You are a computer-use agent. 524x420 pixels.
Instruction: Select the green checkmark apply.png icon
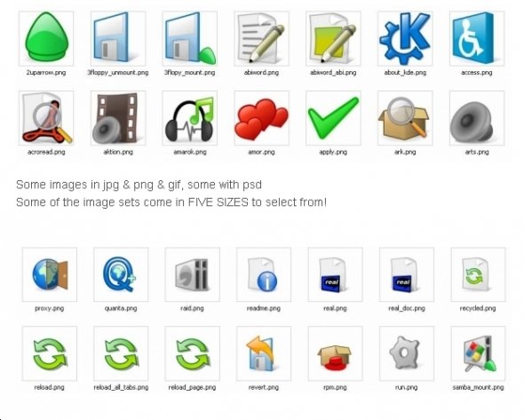pos(333,118)
